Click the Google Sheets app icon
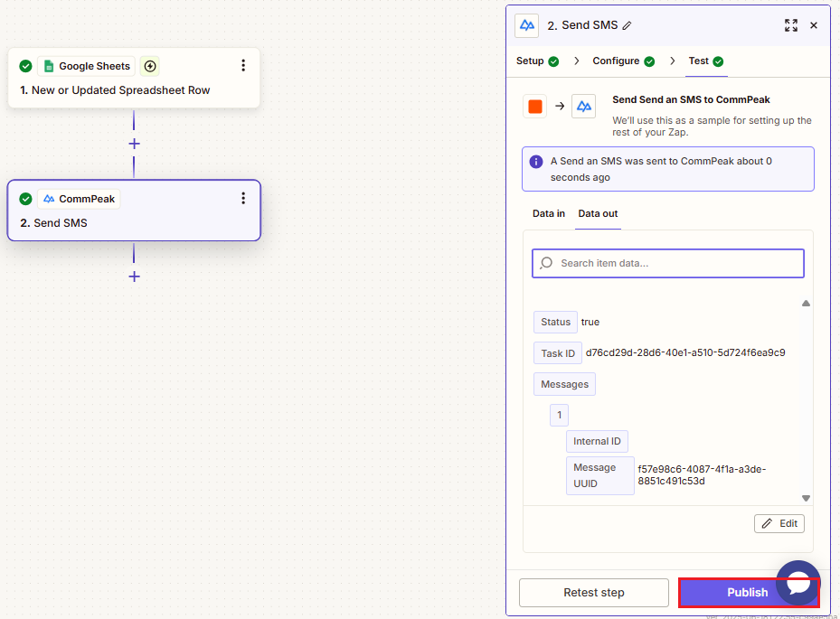This screenshot has height=619, width=840. [49, 66]
